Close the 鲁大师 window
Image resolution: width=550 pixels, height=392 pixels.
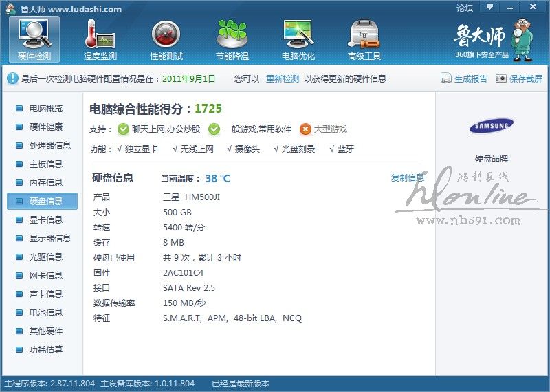(x=533, y=7)
